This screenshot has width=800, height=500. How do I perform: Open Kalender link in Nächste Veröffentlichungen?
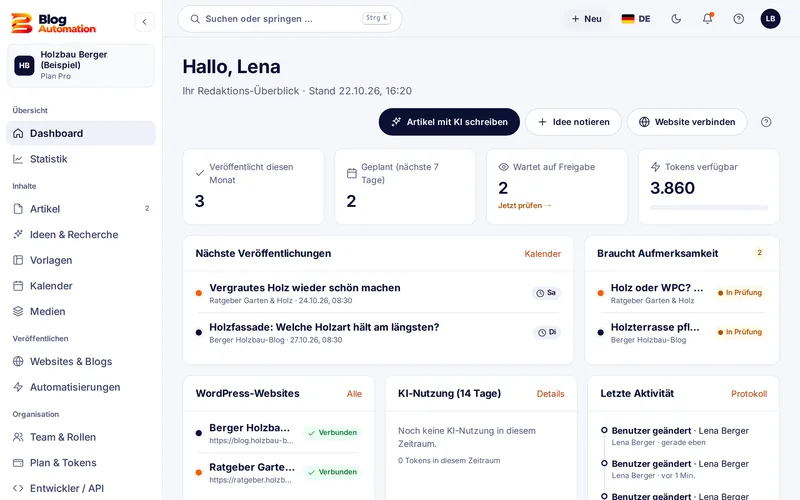(542, 254)
